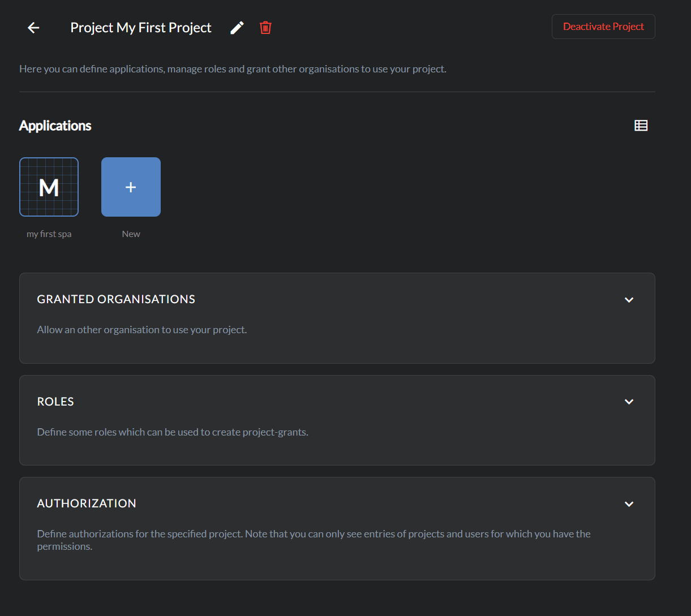Click the AUTHORIZATION panel title

point(87,503)
